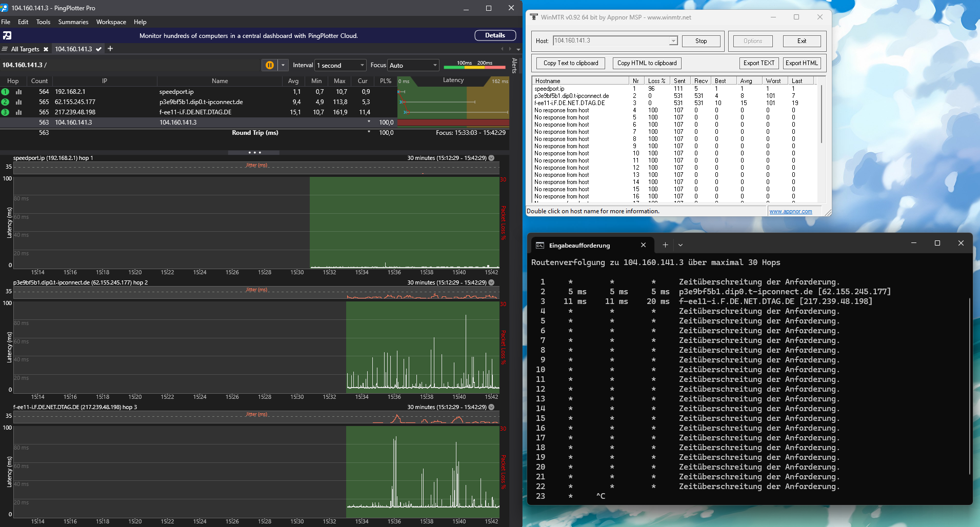The image size is (980, 527).
Task: Toggle the hop 2 graph bar icon
Action: pyautogui.click(x=19, y=102)
